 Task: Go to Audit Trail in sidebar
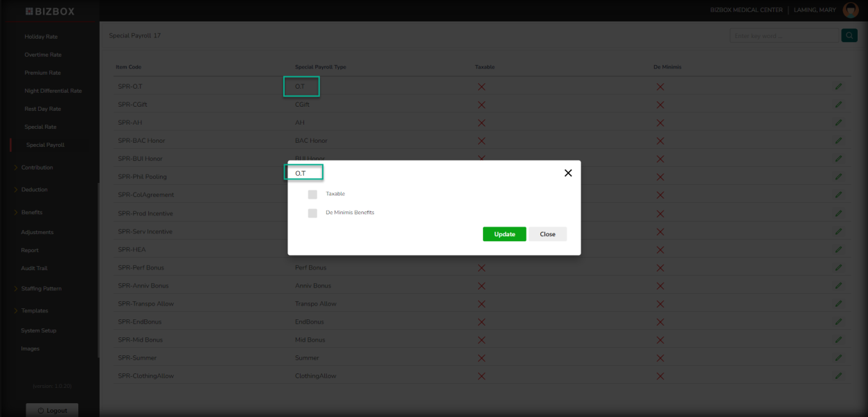34,268
